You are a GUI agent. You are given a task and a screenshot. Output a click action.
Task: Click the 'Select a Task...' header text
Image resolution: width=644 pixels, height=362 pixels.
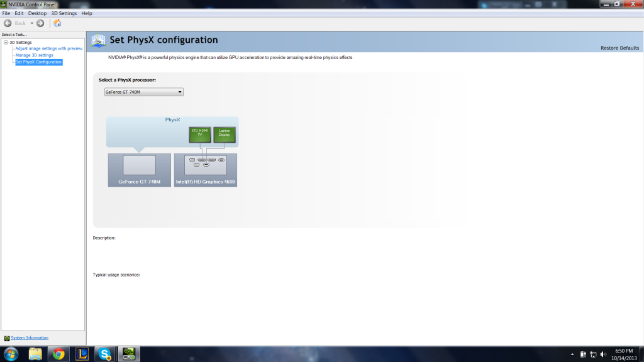pos(14,35)
